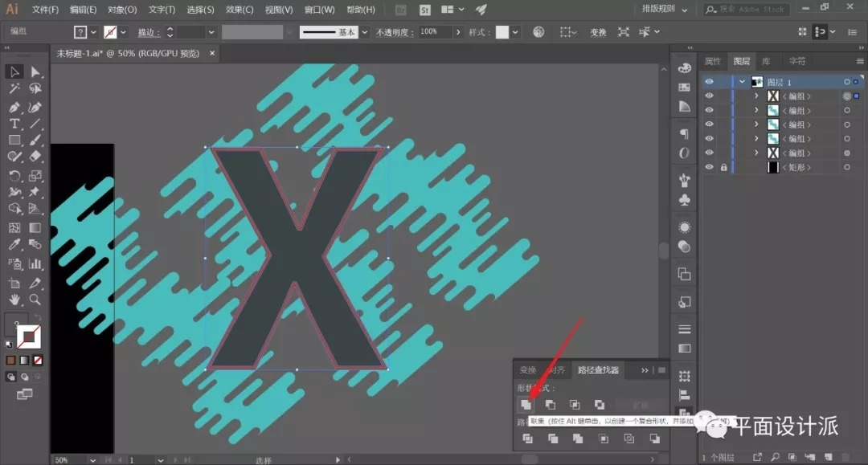Click the target circle of 图层 1
This screenshot has height=465, width=868.
[847, 82]
